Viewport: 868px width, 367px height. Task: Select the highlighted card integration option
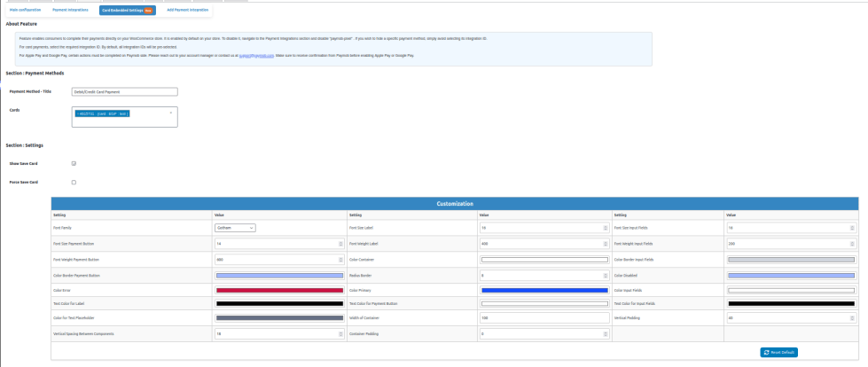(x=103, y=113)
